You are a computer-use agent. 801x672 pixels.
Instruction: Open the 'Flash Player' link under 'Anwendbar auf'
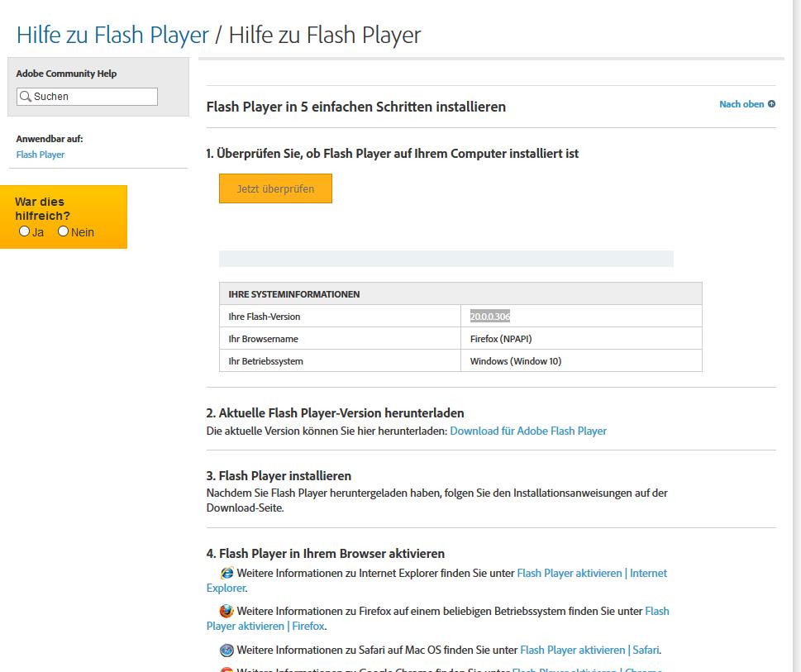click(41, 155)
